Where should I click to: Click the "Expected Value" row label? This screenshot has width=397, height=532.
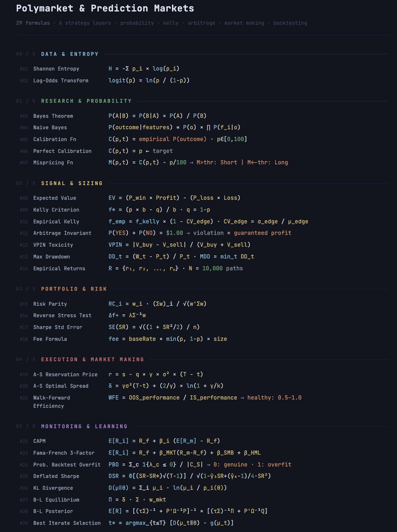pyautogui.click(x=55, y=198)
